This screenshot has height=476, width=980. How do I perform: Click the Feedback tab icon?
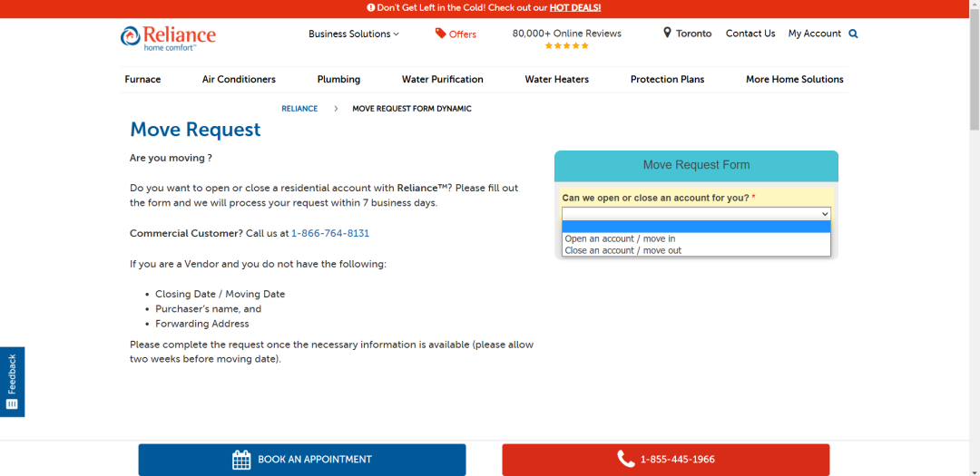[12, 404]
